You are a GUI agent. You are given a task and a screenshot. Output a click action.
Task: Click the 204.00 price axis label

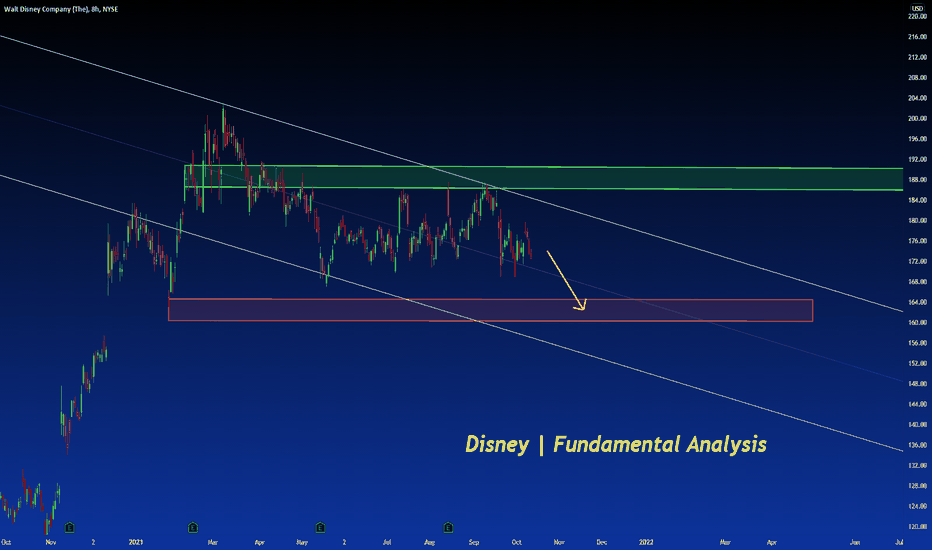click(x=917, y=98)
